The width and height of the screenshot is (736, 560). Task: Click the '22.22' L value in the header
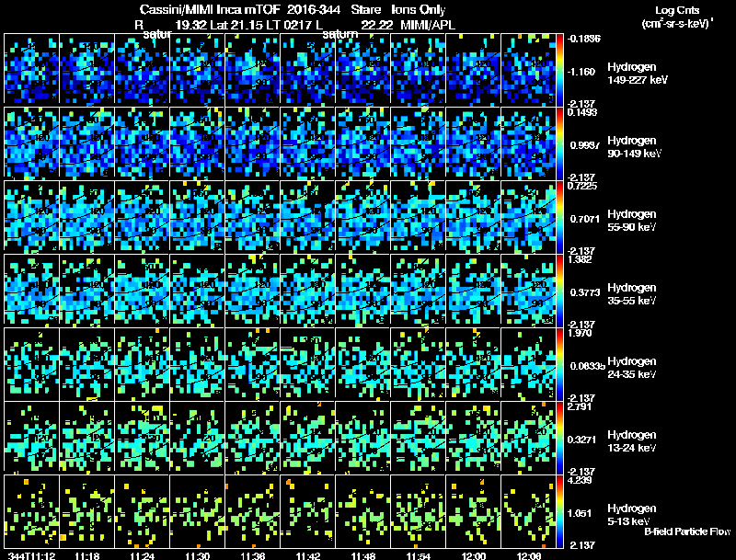(x=377, y=25)
